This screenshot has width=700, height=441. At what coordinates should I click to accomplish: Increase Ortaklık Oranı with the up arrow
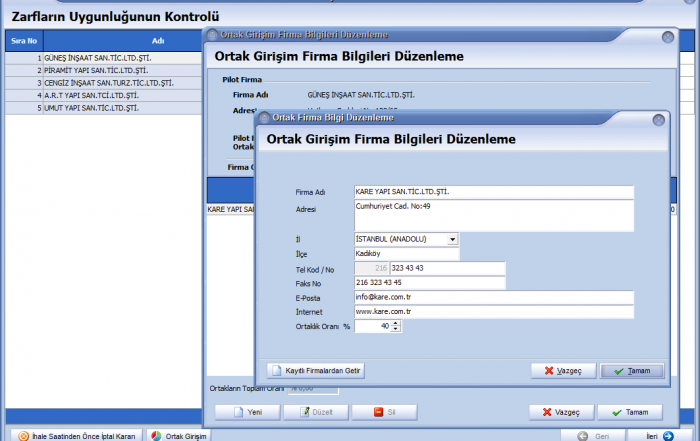(x=396, y=323)
